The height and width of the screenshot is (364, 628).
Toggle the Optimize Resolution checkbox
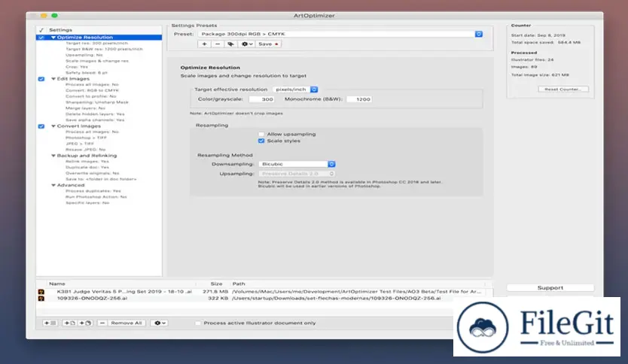click(41, 37)
